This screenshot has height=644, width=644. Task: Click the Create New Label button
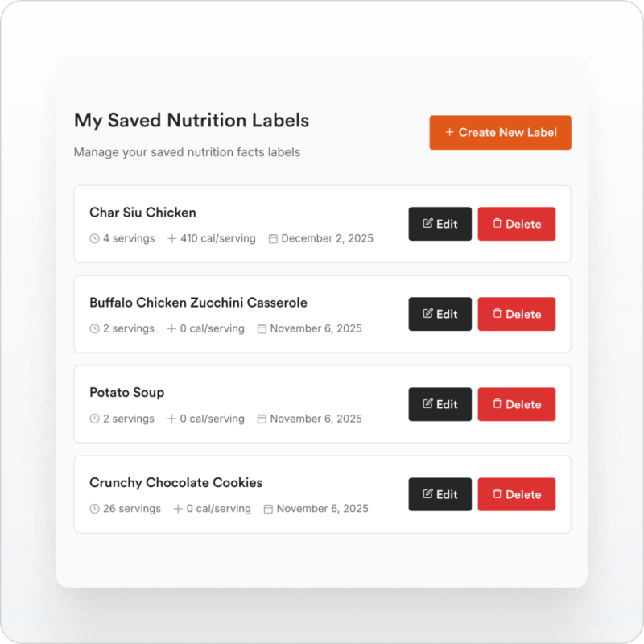pyautogui.click(x=500, y=132)
